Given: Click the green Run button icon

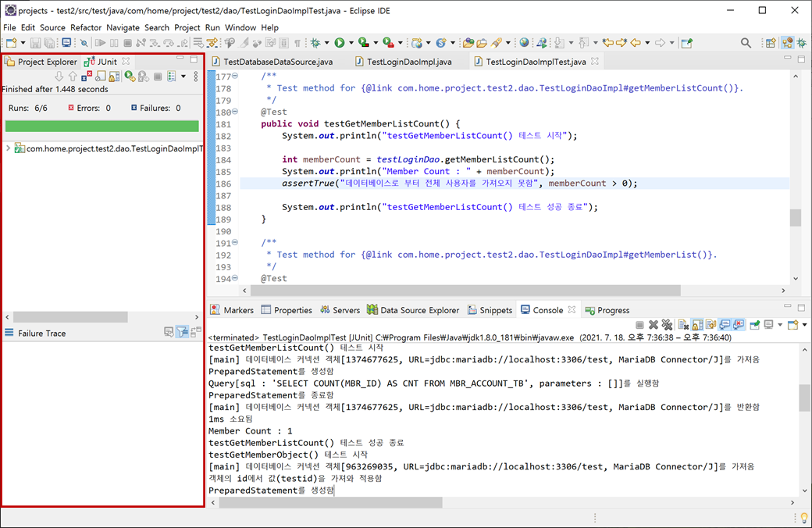Looking at the screenshot, I should tap(339, 43).
